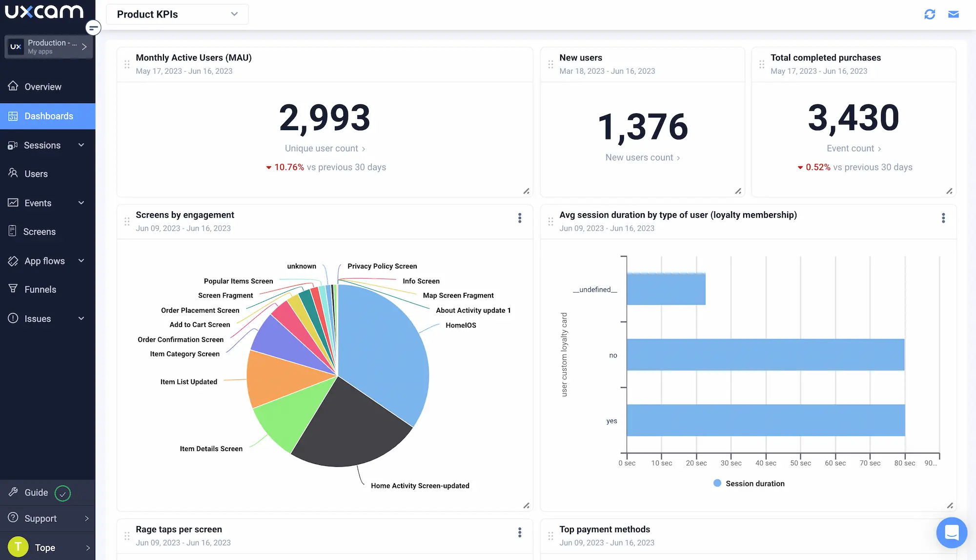Open the Users page from sidebar
976x560 pixels.
coord(36,174)
